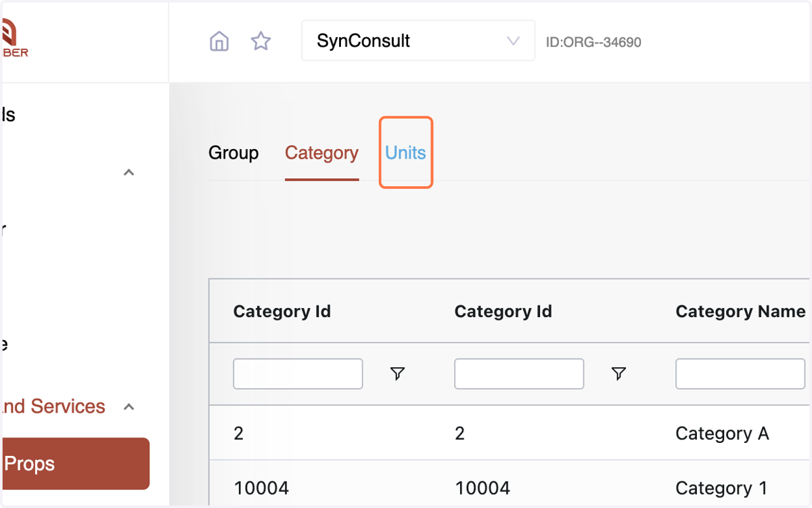Open the SynConsult organization dropdown
812x508 pixels.
pyautogui.click(x=418, y=41)
